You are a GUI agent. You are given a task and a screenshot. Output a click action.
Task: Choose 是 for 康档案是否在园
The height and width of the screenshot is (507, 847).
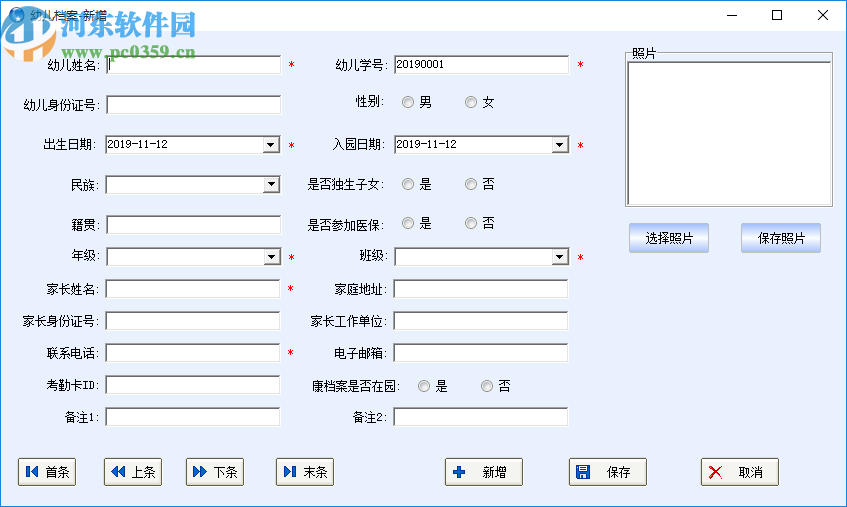(x=424, y=386)
